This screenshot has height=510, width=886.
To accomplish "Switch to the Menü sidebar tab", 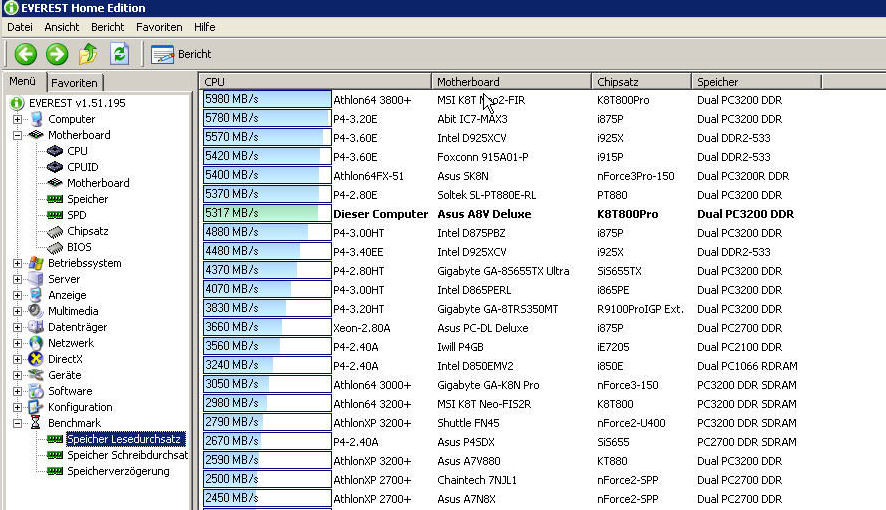I will pyautogui.click(x=23, y=81).
